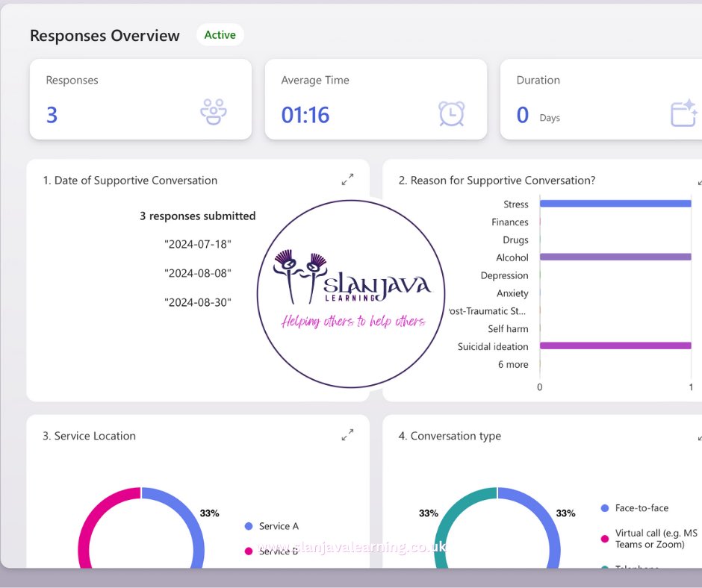Click the blue segment of Conversation type donut

point(544,519)
